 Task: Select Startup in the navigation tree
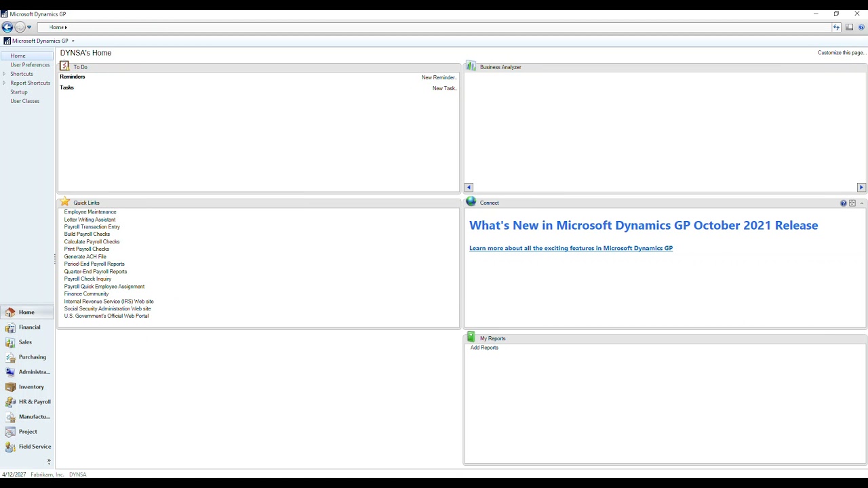[19, 91]
